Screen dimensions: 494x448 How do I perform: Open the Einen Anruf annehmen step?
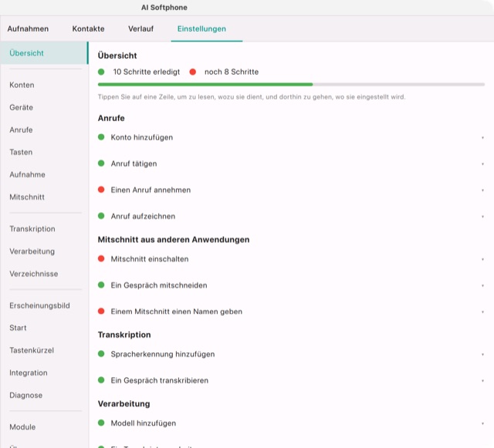click(291, 190)
